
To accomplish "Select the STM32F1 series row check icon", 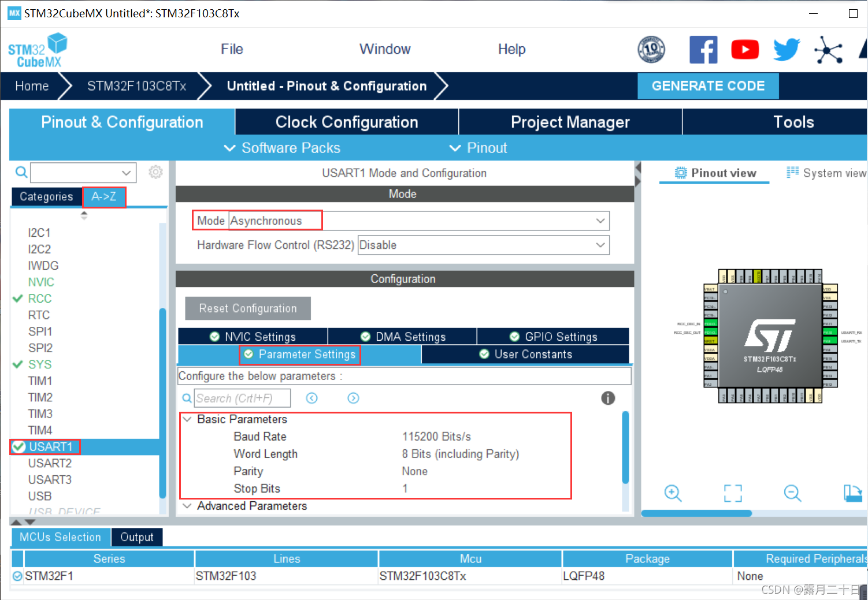I will (17, 576).
